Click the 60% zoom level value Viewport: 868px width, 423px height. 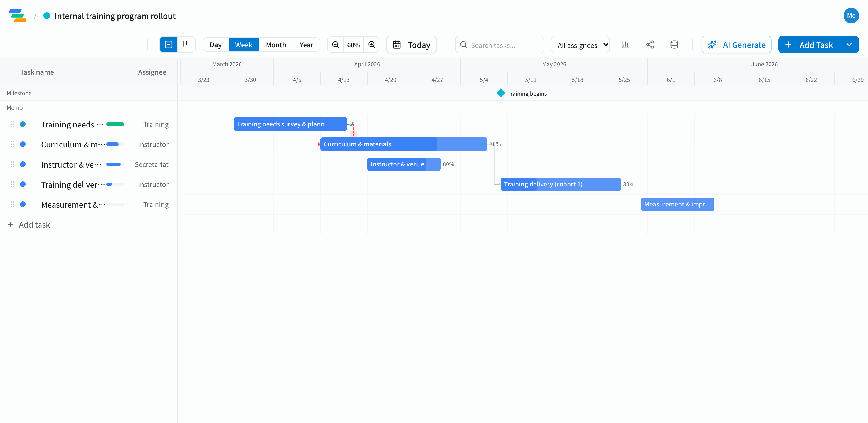click(354, 45)
